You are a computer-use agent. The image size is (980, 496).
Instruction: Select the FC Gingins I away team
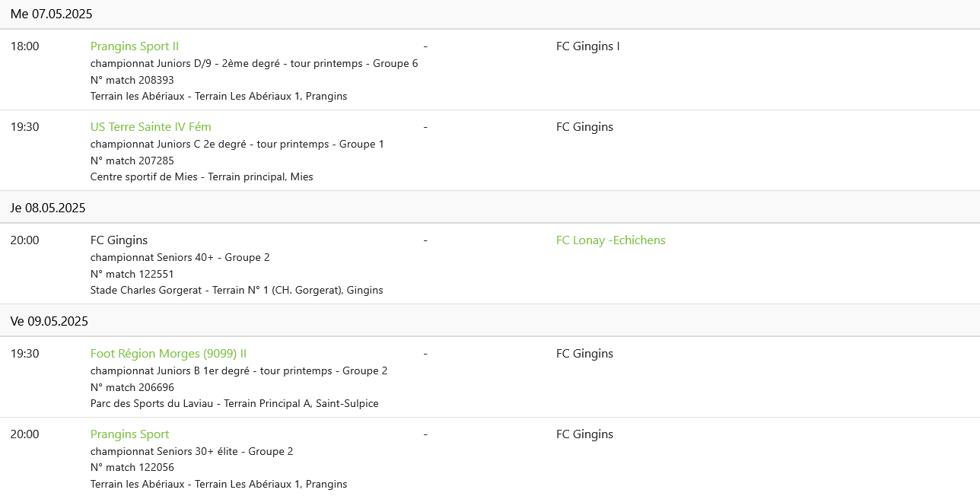coord(588,46)
